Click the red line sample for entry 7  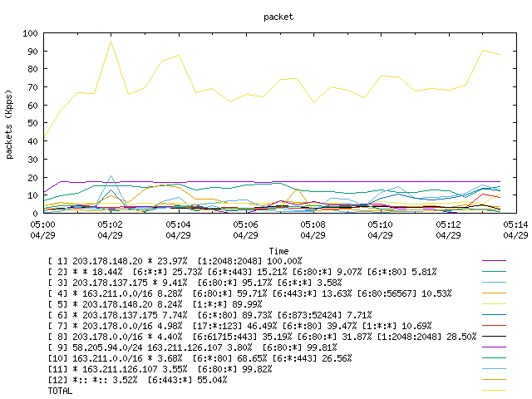tap(494, 325)
